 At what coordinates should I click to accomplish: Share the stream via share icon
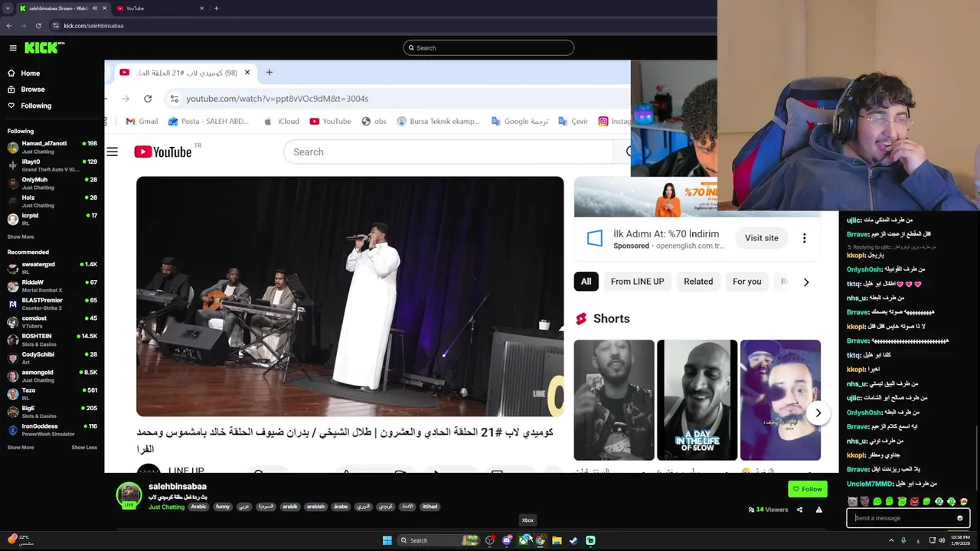pyautogui.click(x=799, y=510)
